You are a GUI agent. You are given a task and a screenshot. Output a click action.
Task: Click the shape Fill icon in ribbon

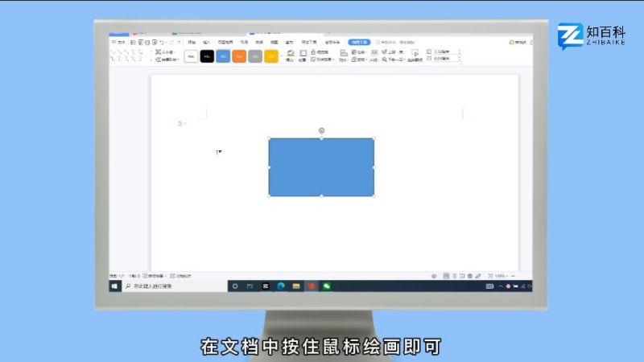291,54
